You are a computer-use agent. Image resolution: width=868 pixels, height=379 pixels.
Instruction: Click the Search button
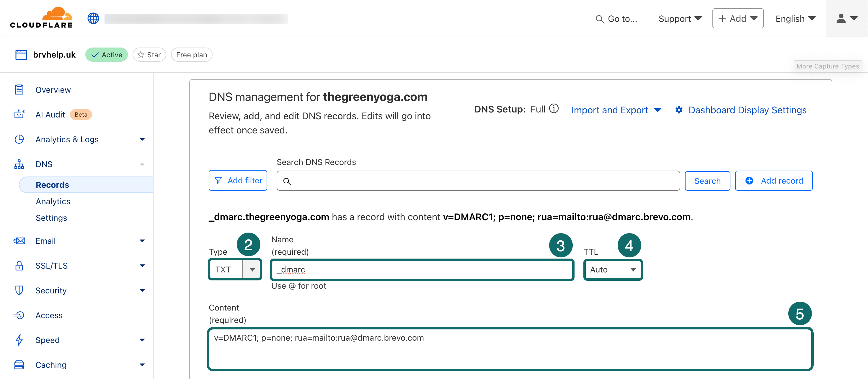[707, 181]
